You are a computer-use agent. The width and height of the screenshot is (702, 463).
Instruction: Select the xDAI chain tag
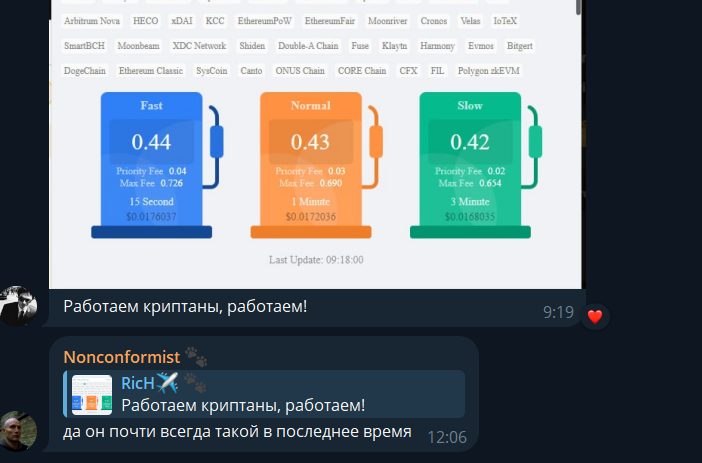182,21
